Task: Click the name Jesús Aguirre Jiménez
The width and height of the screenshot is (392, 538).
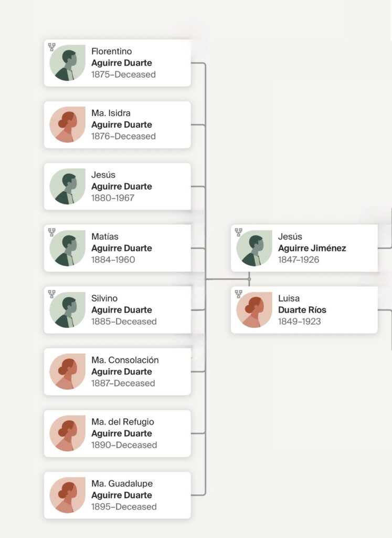Action: pyautogui.click(x=312, y=248)
